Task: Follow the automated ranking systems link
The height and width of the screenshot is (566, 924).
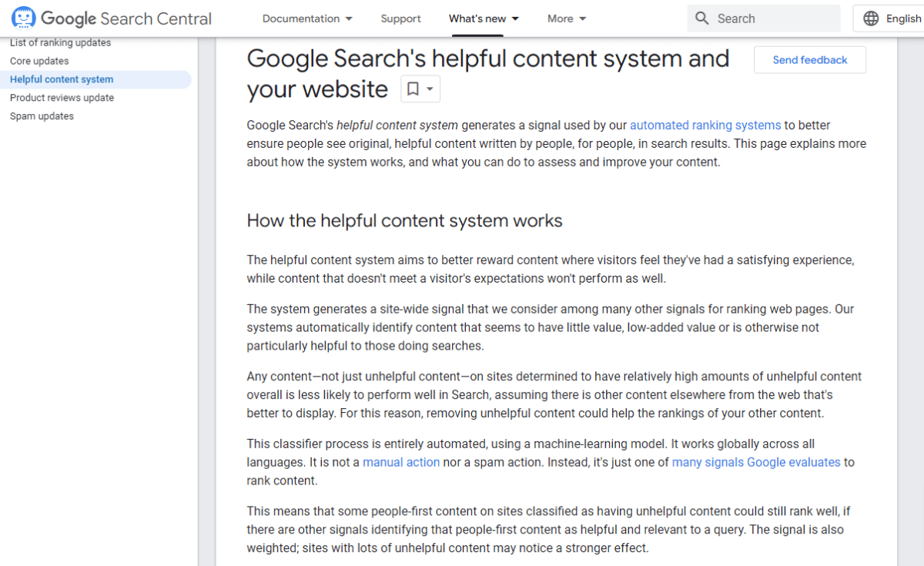Action: [x=705, y=125]
